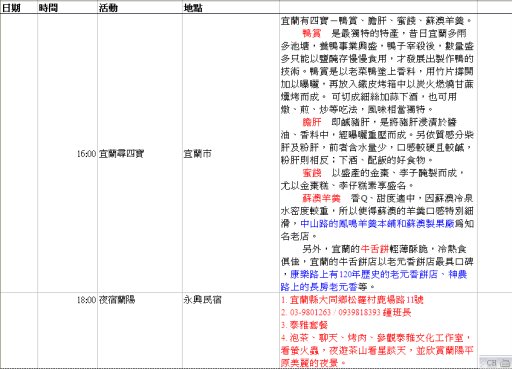Select the 時間 column header cell

[x=67, y=7]
